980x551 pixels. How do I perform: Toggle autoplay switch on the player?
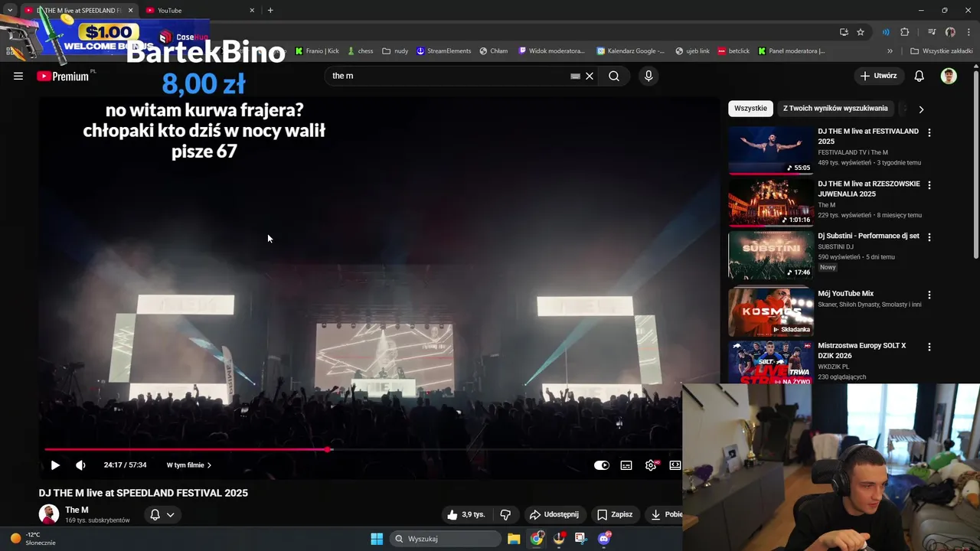602,465
